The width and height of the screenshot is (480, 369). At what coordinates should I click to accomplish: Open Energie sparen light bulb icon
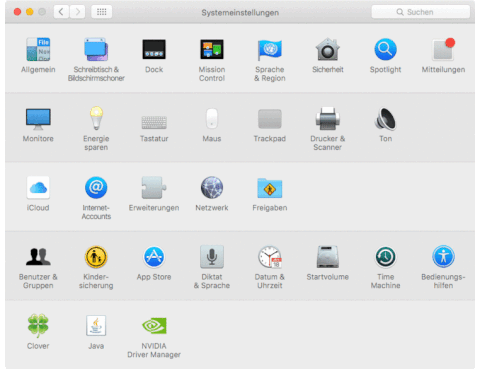96,118
